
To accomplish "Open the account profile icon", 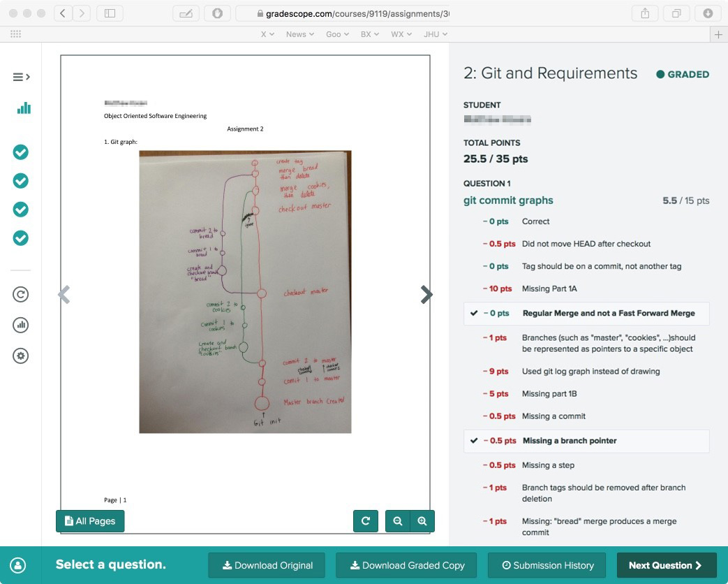I will [18, 565].
